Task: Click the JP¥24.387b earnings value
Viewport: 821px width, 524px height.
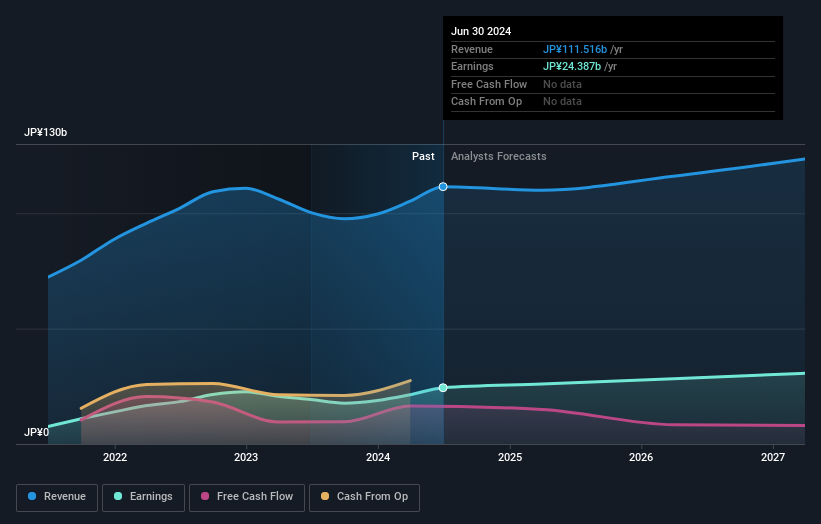Action: (572, 66)
